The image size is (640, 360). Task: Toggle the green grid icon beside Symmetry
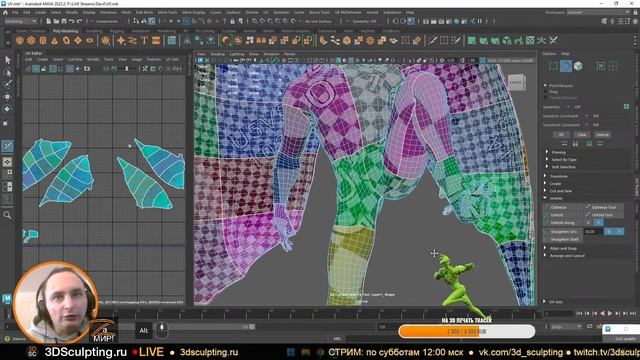click(626, 107)
